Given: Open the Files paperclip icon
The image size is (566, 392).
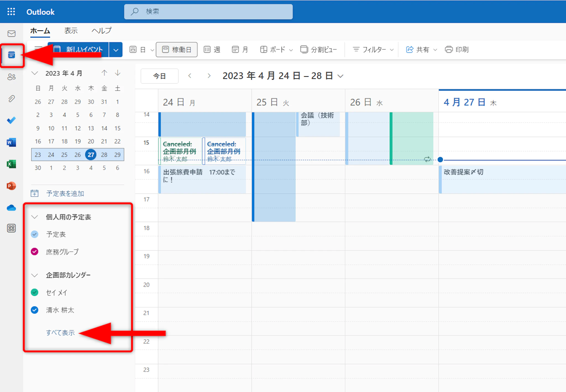Looking at the screenshot, I should pyautogui.click(x=11, y=99).
